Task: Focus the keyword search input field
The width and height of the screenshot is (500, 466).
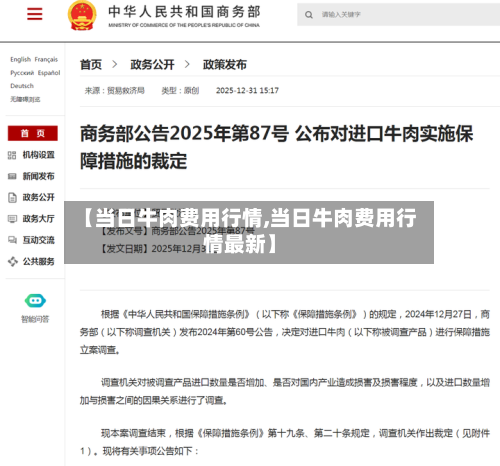Action: 398,15
